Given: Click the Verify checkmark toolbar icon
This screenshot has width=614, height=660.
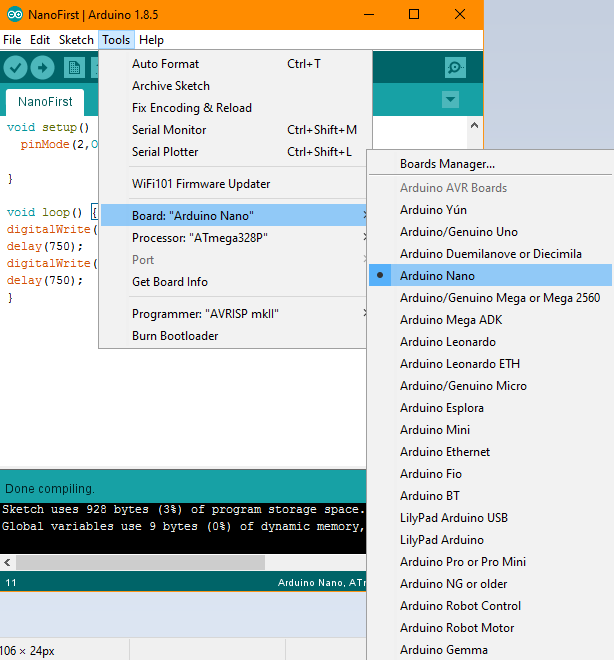Looking at the screenshot, I should (x=16, y=67).
